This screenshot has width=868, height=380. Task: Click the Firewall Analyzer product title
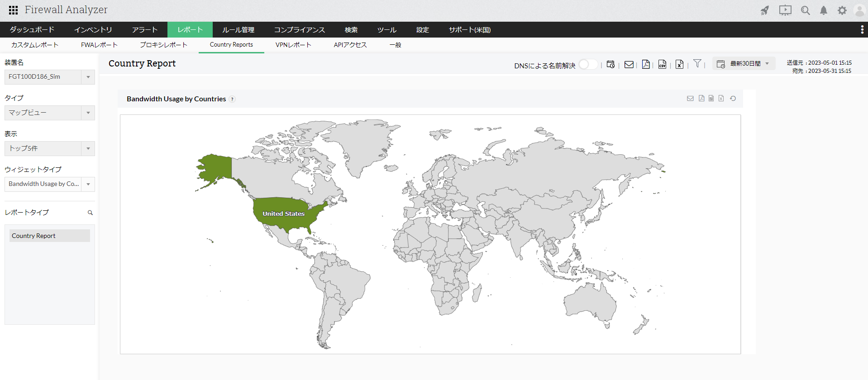66,9
